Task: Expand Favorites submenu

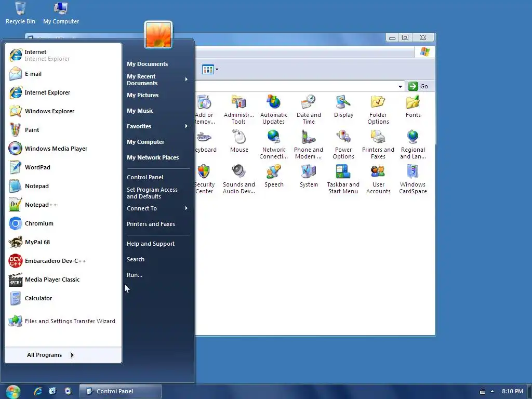Action: point(157,126)
